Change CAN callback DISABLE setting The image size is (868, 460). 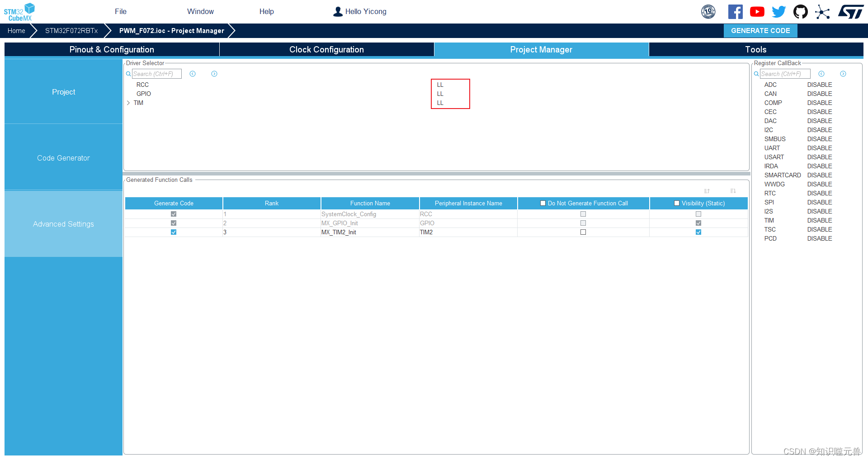[x=819, y=94]
